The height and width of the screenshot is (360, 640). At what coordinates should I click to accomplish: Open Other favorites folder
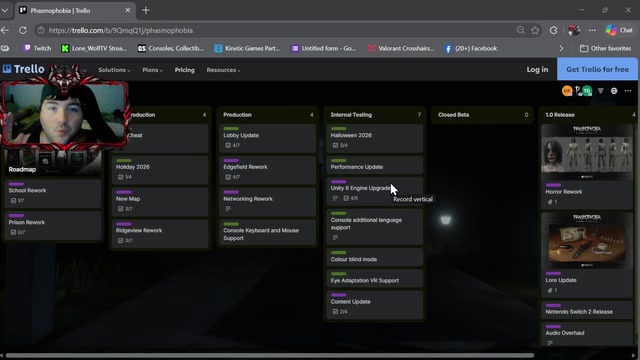[605, 48]
